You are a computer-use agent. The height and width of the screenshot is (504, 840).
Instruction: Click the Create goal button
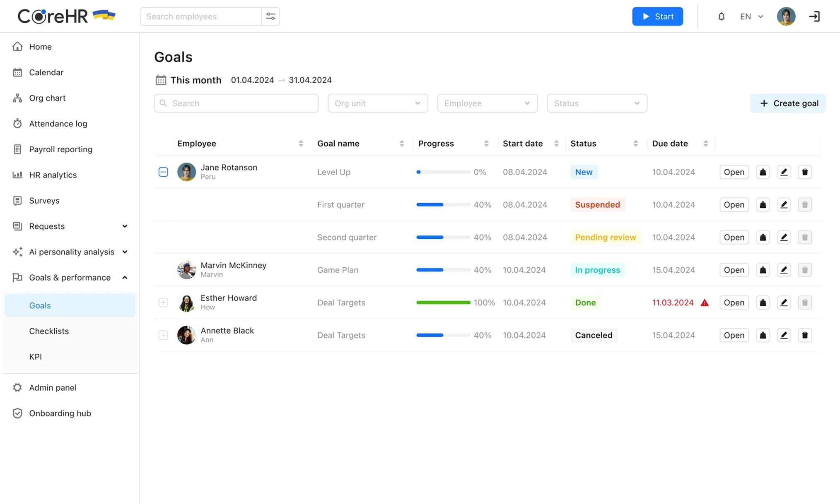tap(788, 103)
